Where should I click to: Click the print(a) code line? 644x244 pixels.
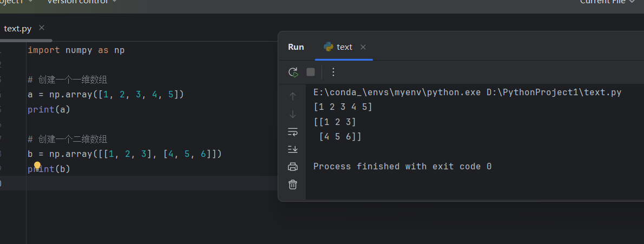[49, 109]
